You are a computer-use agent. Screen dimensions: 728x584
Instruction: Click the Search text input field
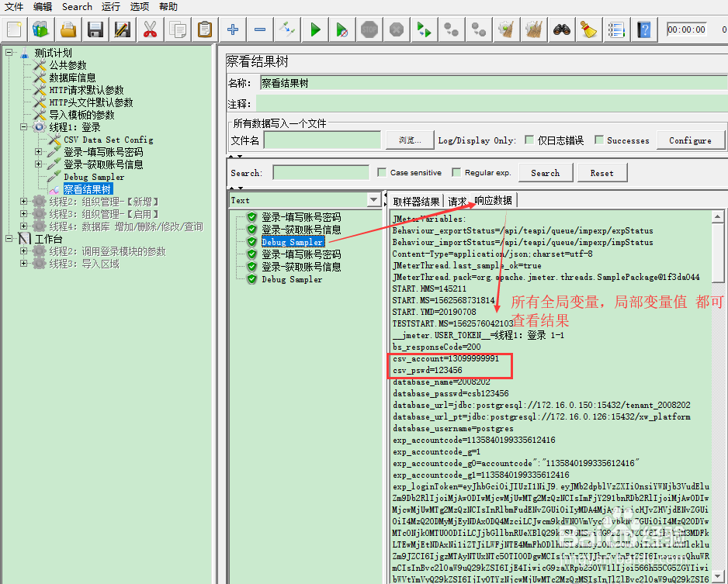point(321,172)
